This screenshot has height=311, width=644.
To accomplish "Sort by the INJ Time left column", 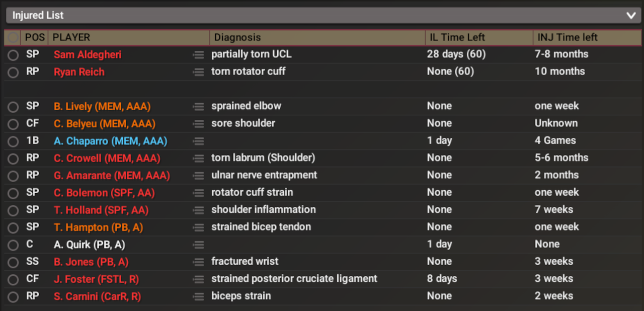I will (x=567, y=38).
